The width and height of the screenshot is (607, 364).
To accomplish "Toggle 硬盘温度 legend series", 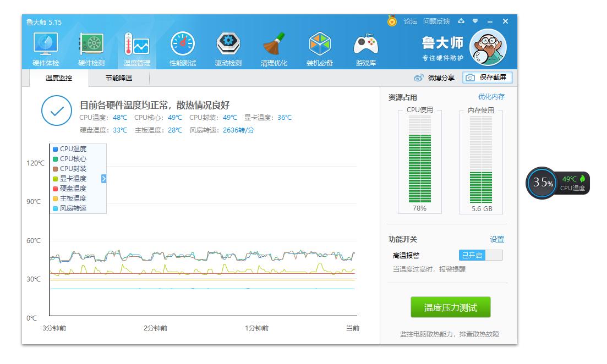I will point(70,189).
